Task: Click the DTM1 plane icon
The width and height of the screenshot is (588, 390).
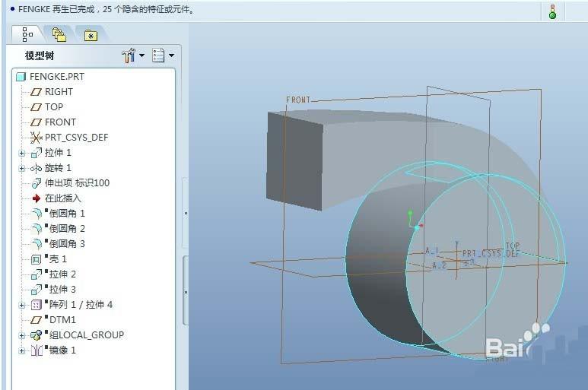Action: pos(36,320)
